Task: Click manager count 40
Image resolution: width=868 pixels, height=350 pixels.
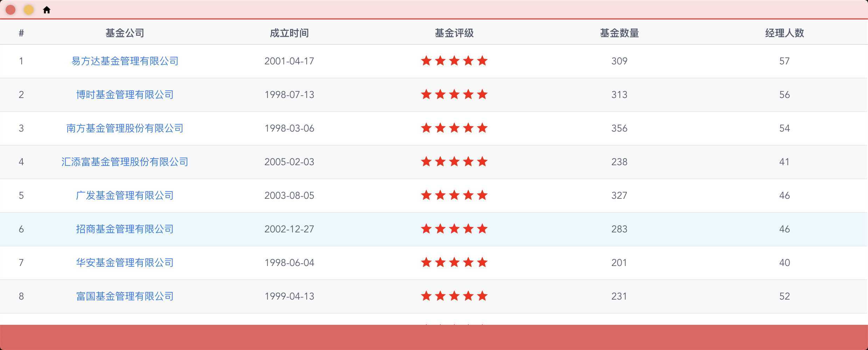Action: (785, 262)
